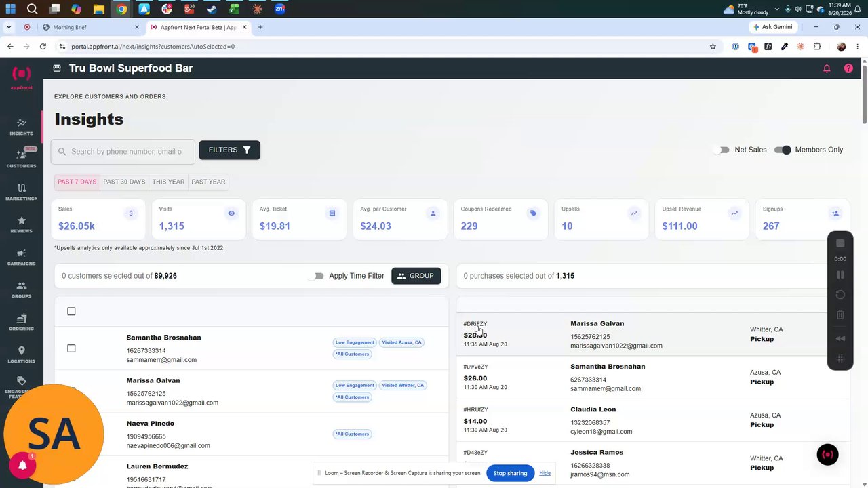
Task: Select the Past 7 Days tab
Action: coord(77,182)
